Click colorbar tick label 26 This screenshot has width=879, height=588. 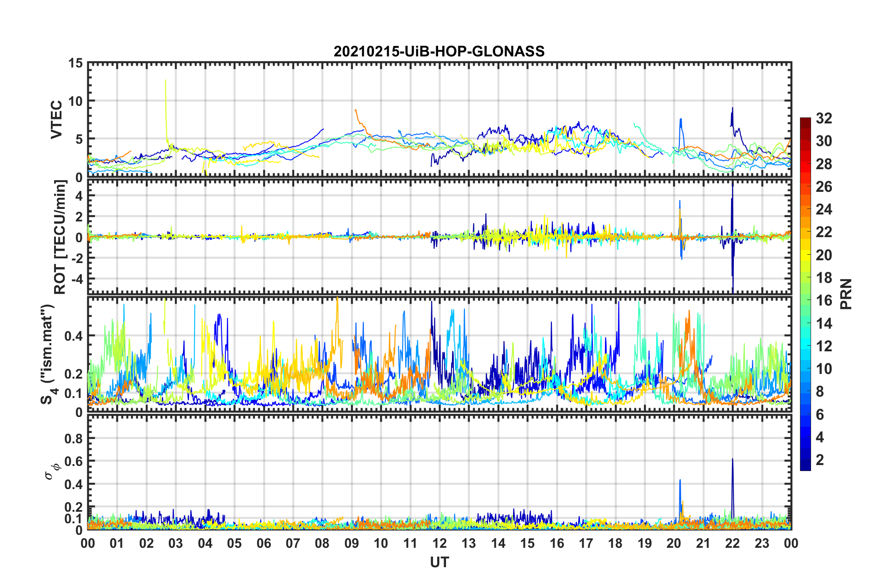(824, 187)
